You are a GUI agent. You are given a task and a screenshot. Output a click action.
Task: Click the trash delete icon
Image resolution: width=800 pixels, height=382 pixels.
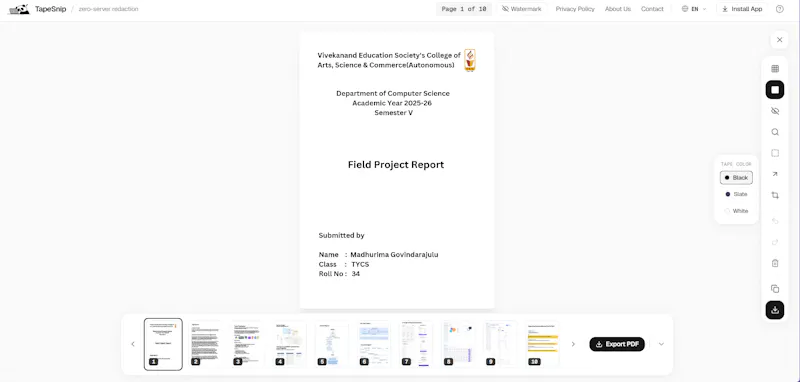click(x=775, y=263)
